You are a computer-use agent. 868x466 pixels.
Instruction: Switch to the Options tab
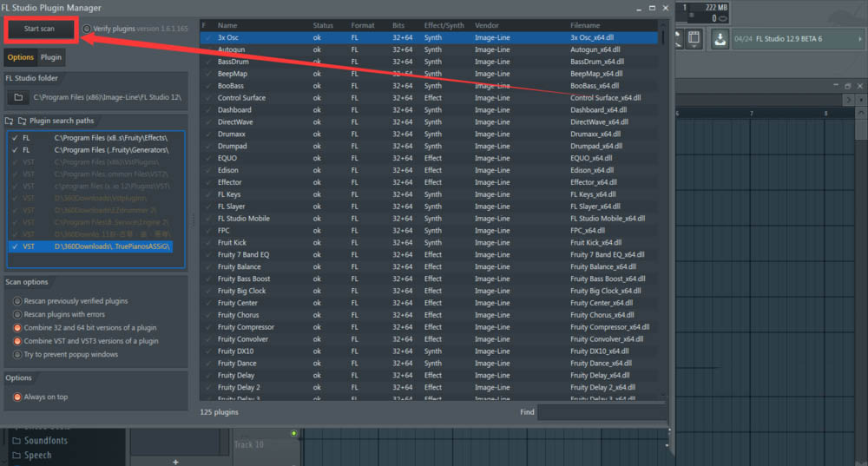tap(21, 57)
